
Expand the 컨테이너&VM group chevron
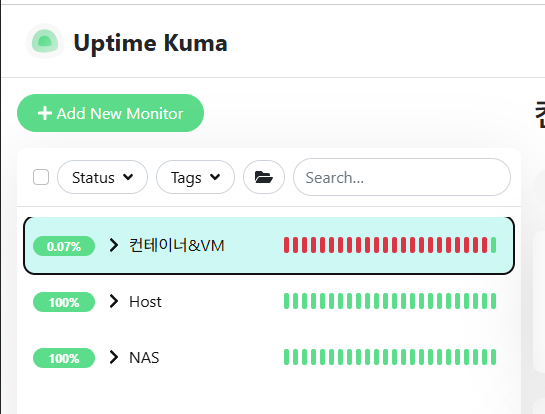click(113, 245)
